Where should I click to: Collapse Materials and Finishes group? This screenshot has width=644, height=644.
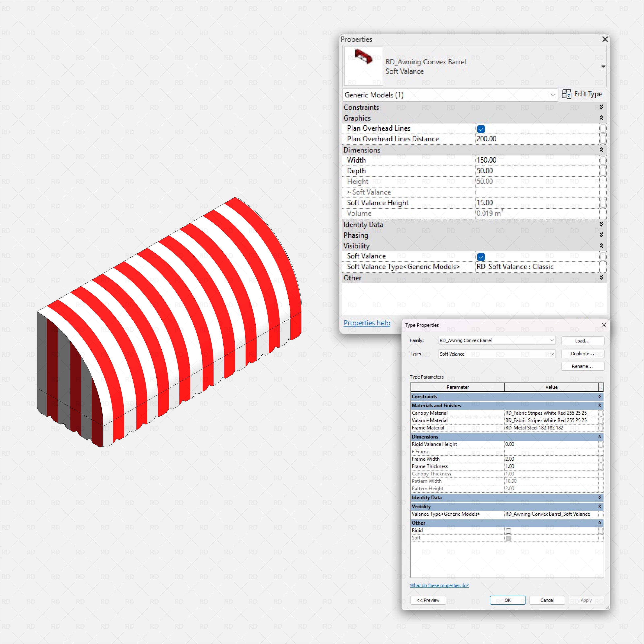599,405
